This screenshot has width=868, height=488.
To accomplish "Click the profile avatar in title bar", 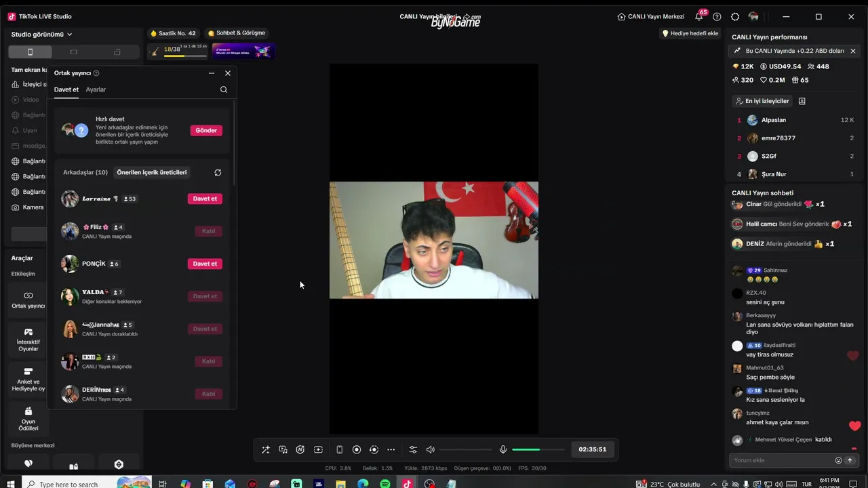I will [x=753, y=16].
